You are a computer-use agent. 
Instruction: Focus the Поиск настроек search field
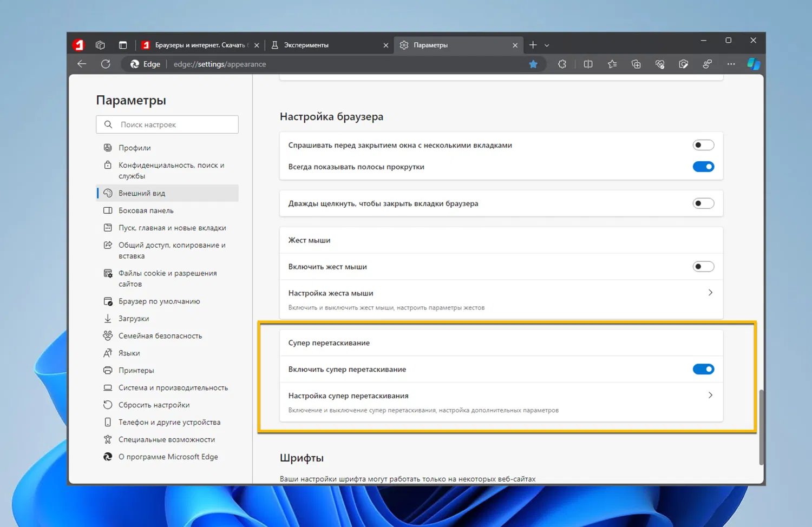167,124
